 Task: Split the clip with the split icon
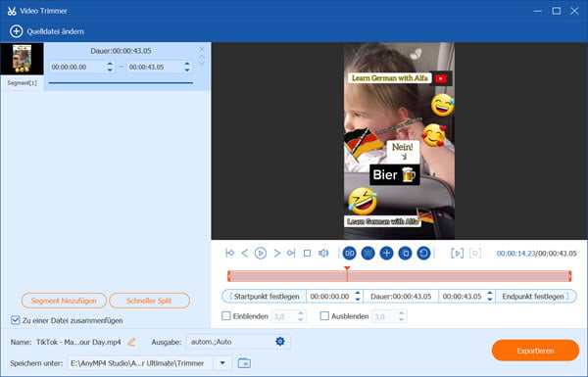pos(350,254)
